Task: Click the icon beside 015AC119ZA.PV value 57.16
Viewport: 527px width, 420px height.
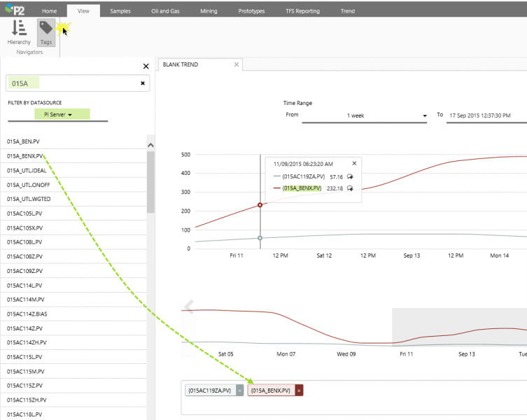Action: tap(349, 177)
